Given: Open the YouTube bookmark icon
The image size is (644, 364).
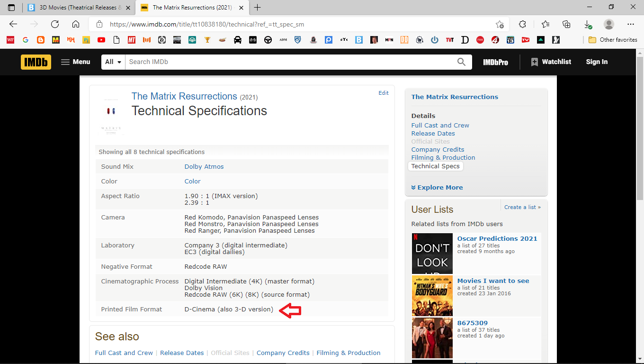Looking at the screenshot, I should pos(101,40).
